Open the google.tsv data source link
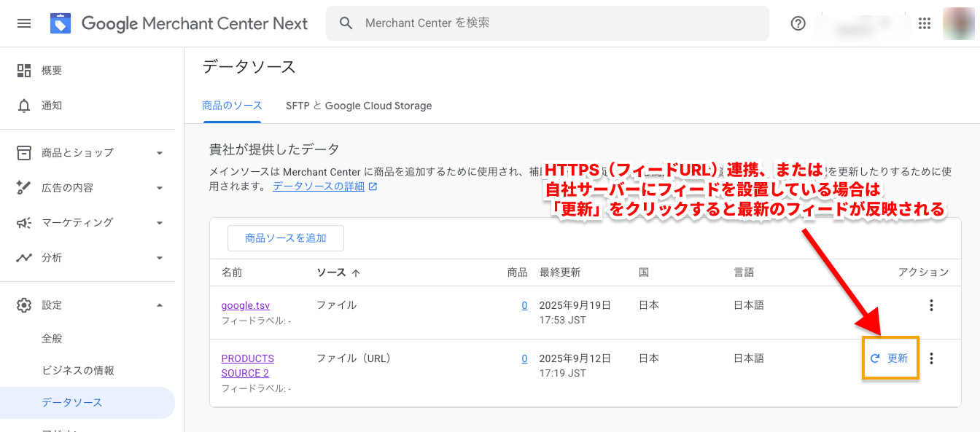980x432 pixels. point(246,305)
